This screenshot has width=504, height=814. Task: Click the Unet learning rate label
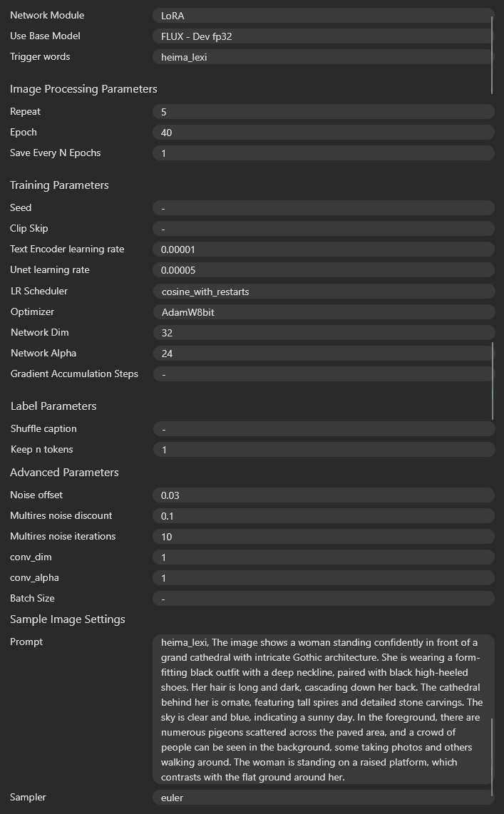click(x=50, y=270)
